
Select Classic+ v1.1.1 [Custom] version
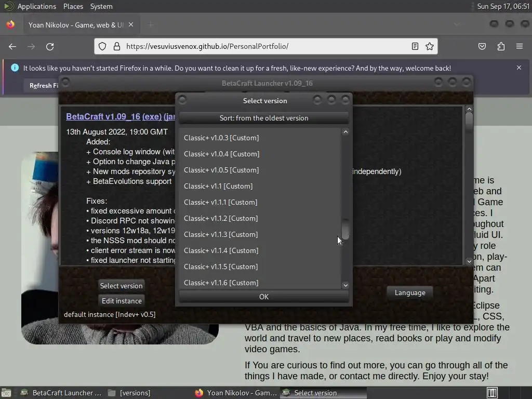[x=260, y=202]
